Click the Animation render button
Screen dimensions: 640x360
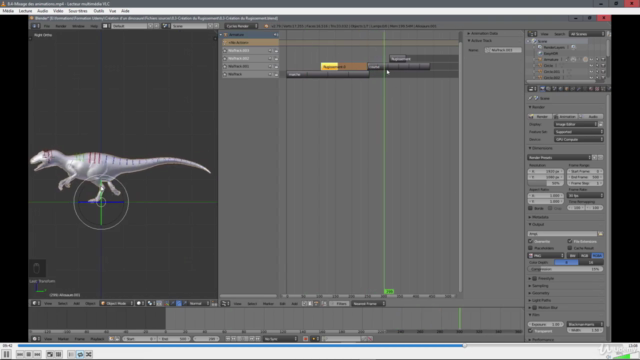point(565,116)
